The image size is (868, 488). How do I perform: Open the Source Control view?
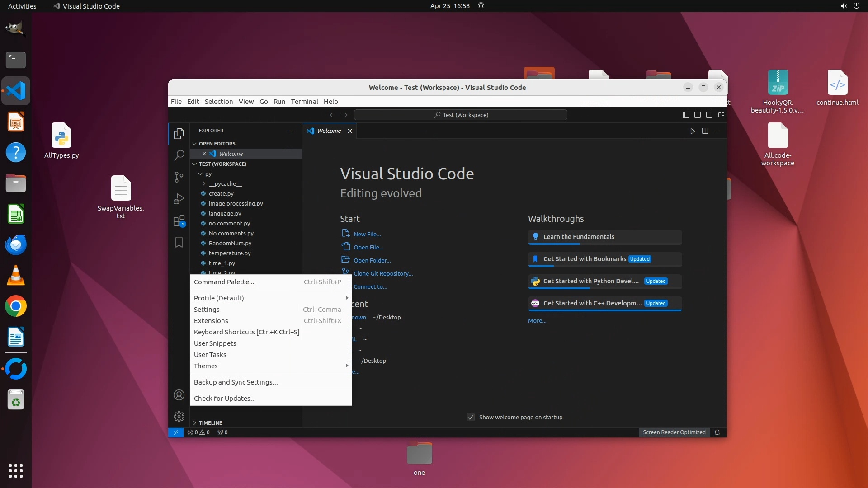(x=179, y=177)
